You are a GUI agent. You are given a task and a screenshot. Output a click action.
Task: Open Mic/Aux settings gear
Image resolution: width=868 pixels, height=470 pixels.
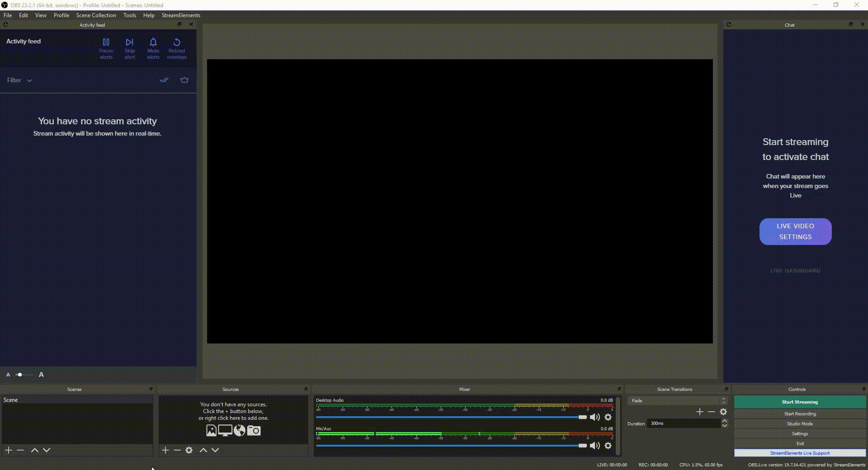point(608,446)
